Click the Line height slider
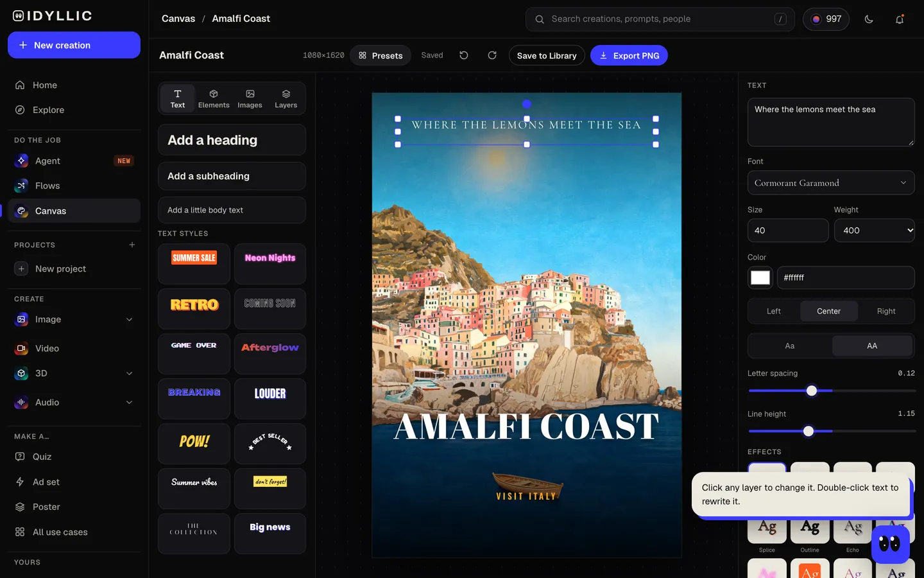 pyautogui.click(x=832, y=431)
